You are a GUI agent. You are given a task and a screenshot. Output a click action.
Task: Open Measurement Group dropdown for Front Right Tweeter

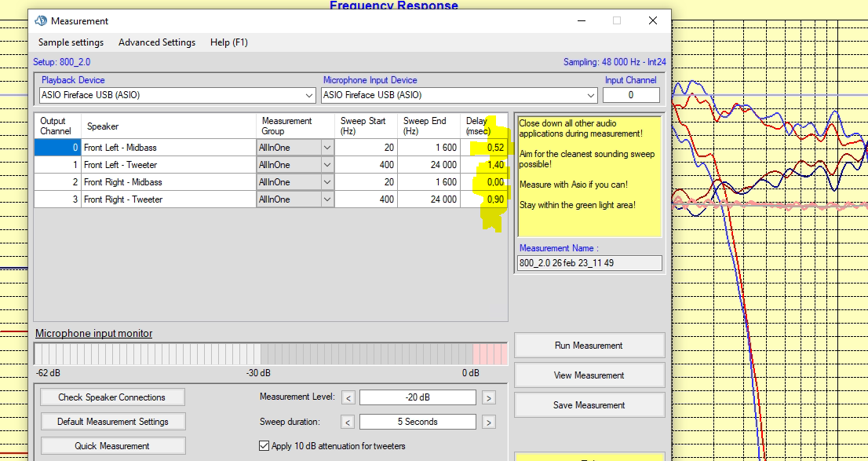point(326,199)
